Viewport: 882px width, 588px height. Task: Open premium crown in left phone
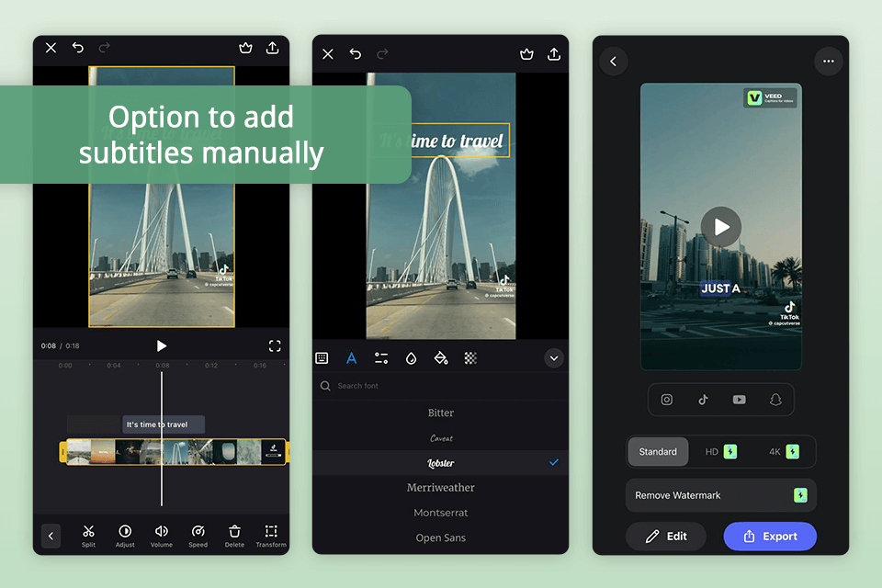[245, 48]
